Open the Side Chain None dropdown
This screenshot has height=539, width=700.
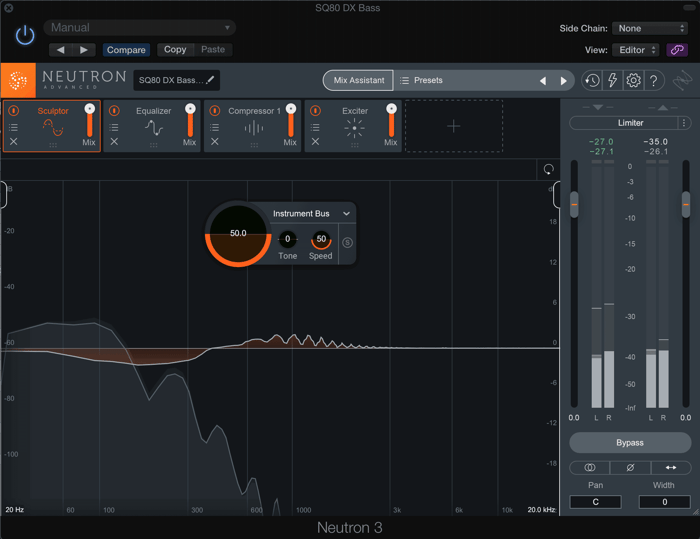point(650,28)
